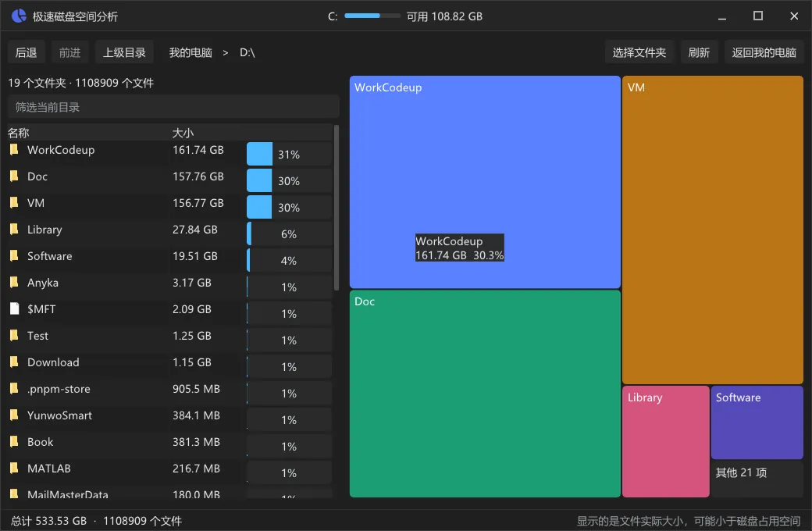Click the Book folder icon
812x531 pixels.
[x=15, y=441]
